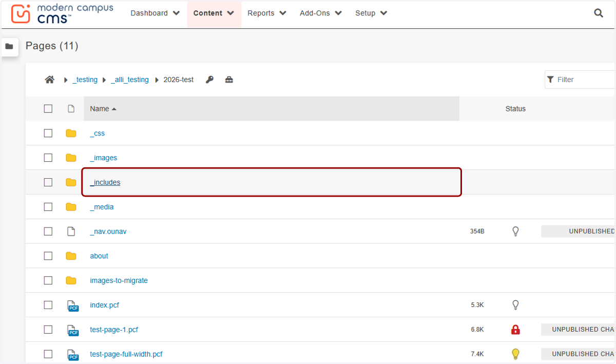Open the images-to-migrate folder link
This screenshot has width=616, height=364.
[119, 280]
